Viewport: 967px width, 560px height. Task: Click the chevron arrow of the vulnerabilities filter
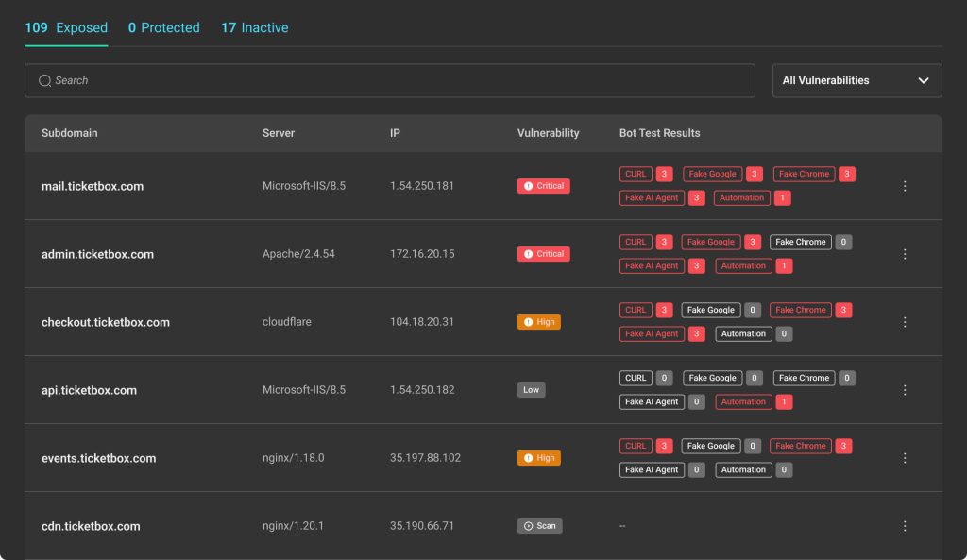(924, 81)
